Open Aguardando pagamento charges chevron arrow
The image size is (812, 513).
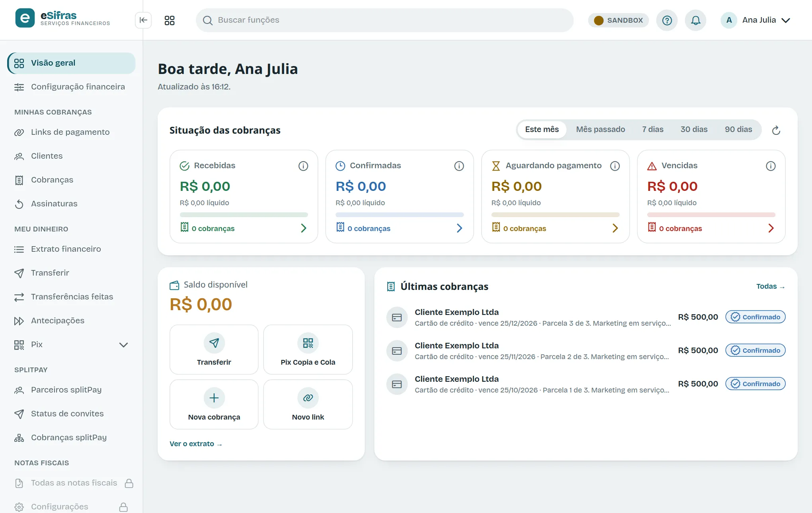point(615,228)
